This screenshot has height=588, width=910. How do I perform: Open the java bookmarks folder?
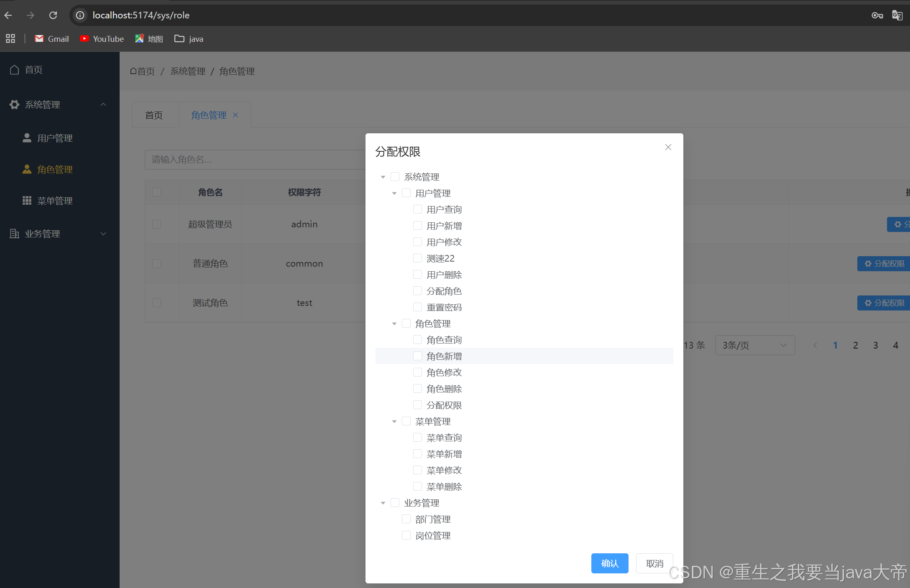click(189, 39)
